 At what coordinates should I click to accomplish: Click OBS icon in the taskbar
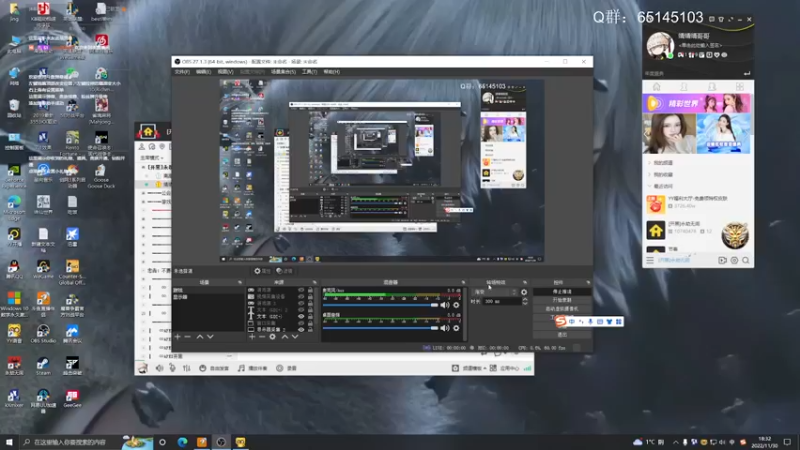click(x=221, y=442)
